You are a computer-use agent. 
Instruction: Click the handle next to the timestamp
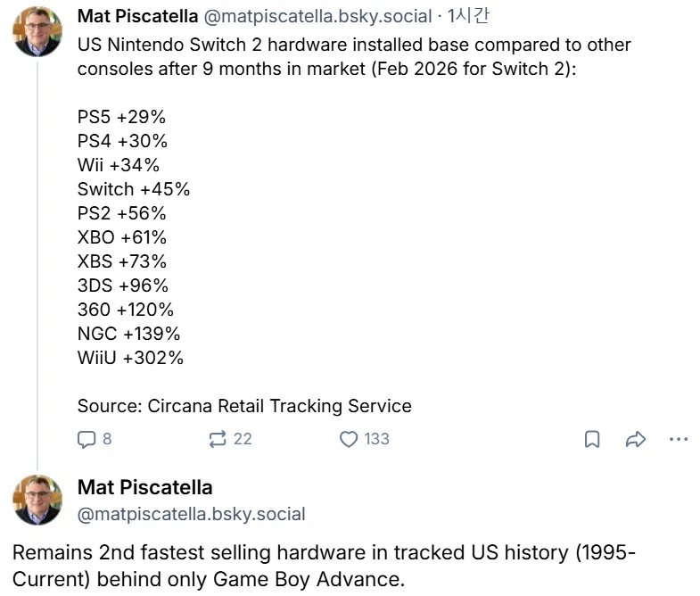click(319, 16)
